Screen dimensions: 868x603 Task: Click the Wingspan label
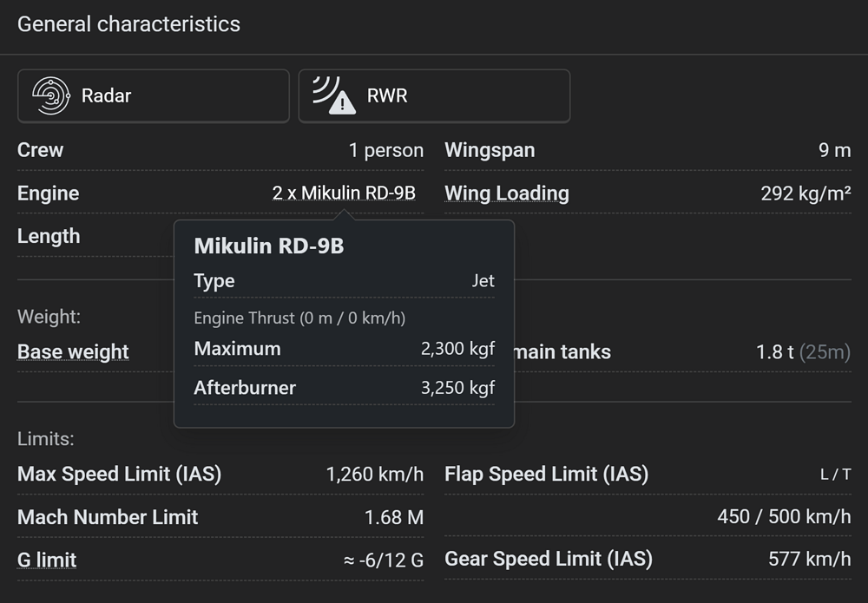tap(490, 149)
